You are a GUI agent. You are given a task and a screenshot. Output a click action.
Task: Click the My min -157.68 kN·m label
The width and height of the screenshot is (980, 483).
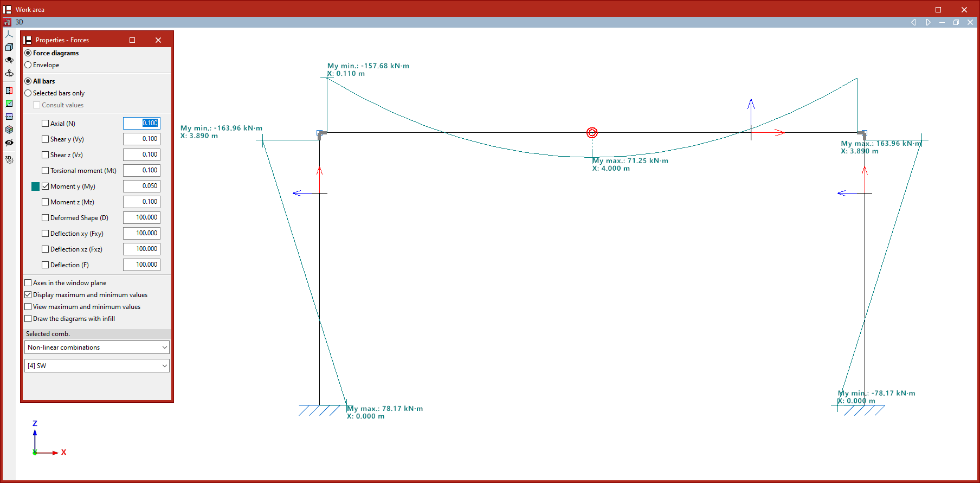tap(368, 66)
